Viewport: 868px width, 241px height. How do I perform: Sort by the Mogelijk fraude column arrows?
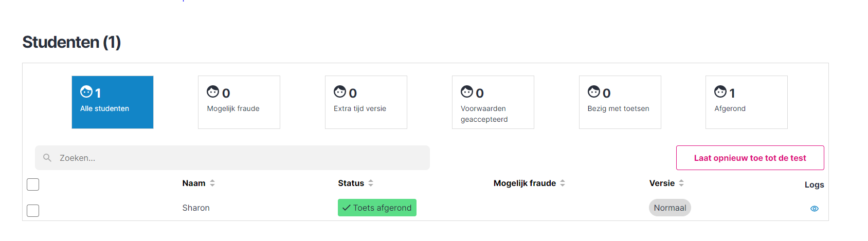[563, 183]
